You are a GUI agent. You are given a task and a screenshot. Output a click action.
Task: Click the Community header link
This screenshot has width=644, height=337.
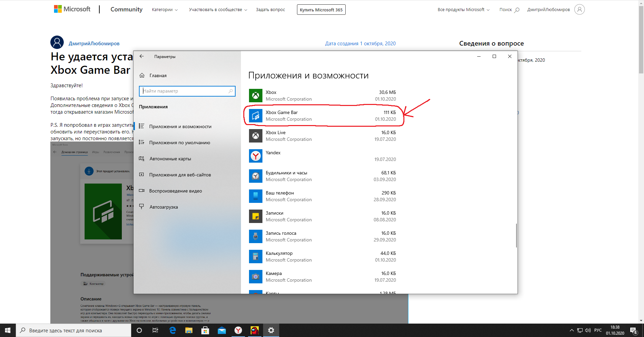tap(127, 9)
